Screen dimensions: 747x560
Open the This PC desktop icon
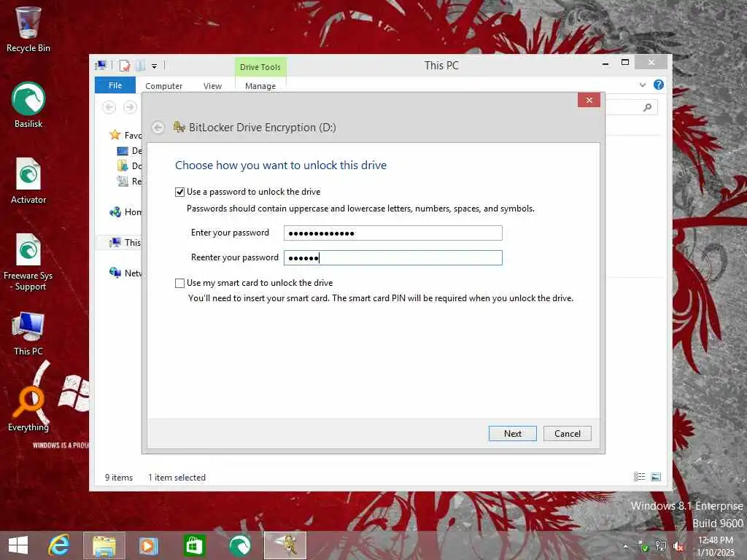(x=28, y=333)
